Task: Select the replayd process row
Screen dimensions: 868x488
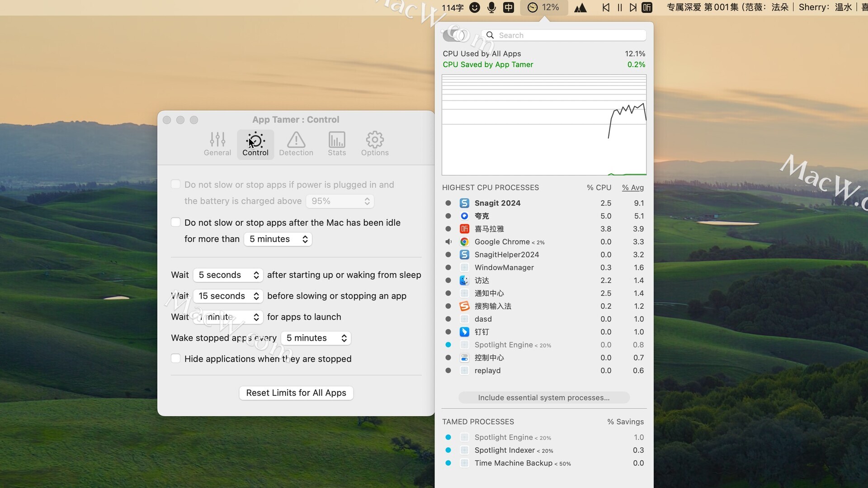Action: point(544,371)
